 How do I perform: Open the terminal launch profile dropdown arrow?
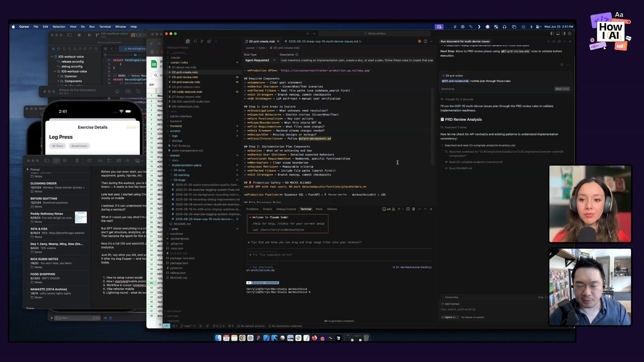tap(403, 209)
